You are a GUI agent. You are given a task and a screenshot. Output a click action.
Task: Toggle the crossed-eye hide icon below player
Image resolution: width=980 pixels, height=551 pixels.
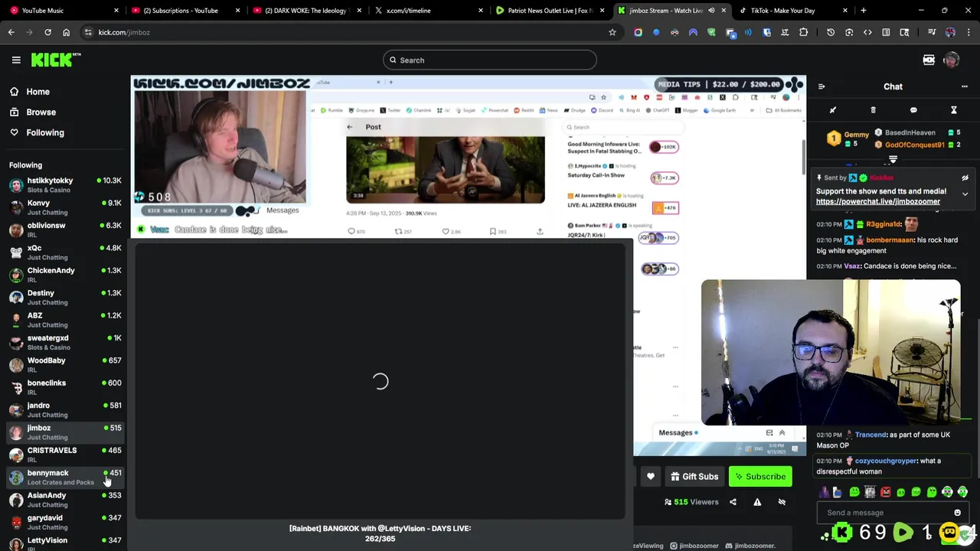click(x=782, y=502)
